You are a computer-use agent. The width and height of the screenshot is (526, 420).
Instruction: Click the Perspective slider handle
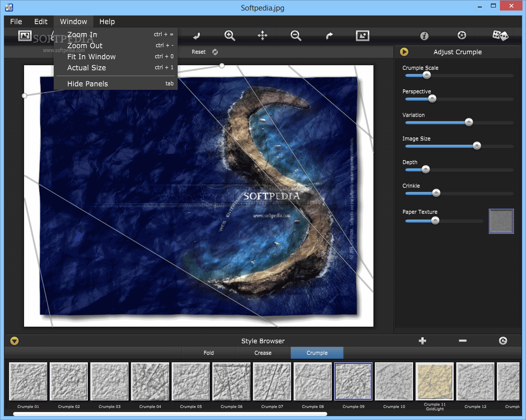[432, 99]
